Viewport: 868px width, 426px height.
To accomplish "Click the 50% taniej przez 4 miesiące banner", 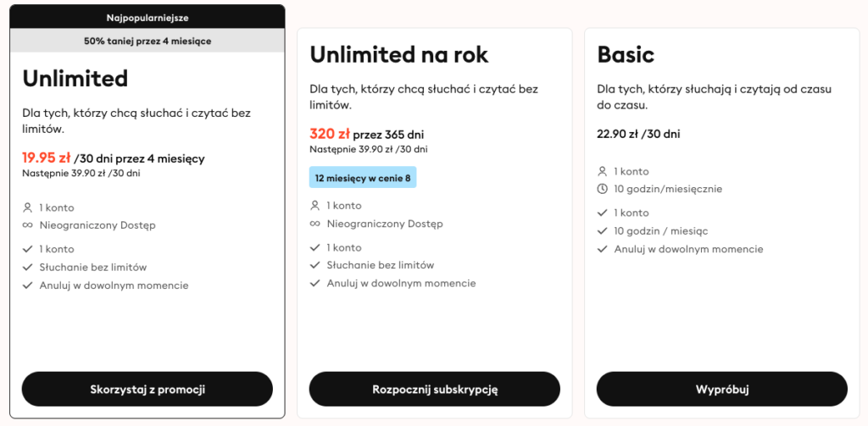I will click(x=147, y=41).
